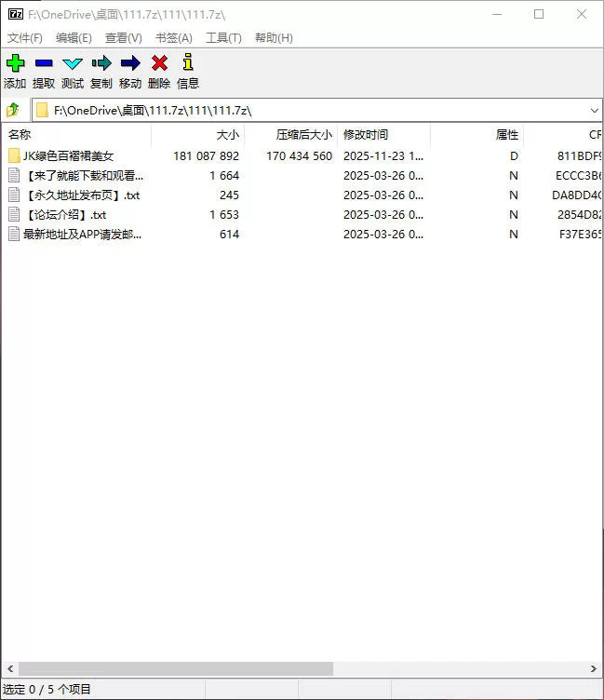Screen dimensions: 604x700
Task: Click the yellow Info (信息) icon
Action: click(x=188, y=62)
